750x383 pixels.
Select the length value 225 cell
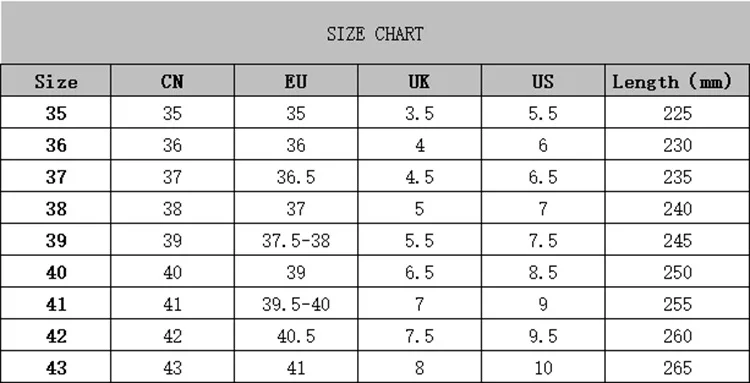[x=677, y=113]
